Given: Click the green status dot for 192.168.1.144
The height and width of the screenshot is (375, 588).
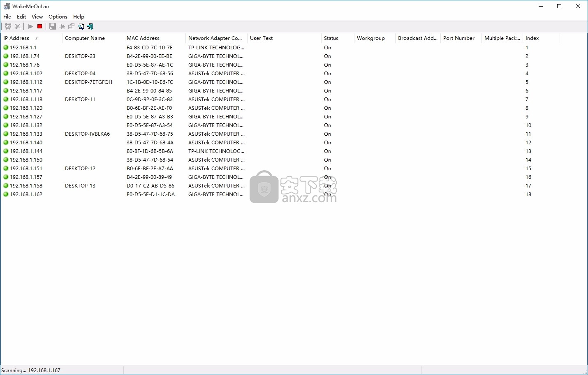Looking at the screenshot, I should click(6, 151).
